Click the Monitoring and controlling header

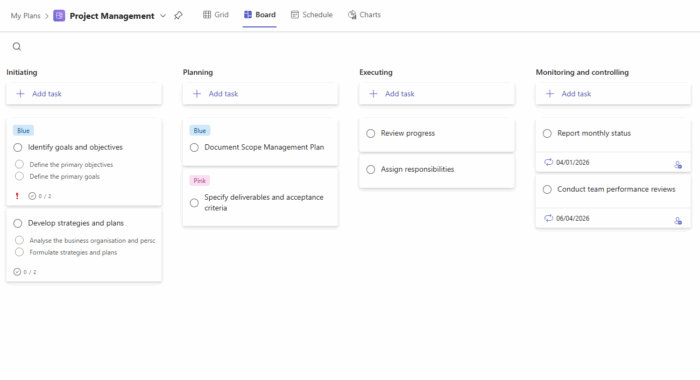pos(582,72)
